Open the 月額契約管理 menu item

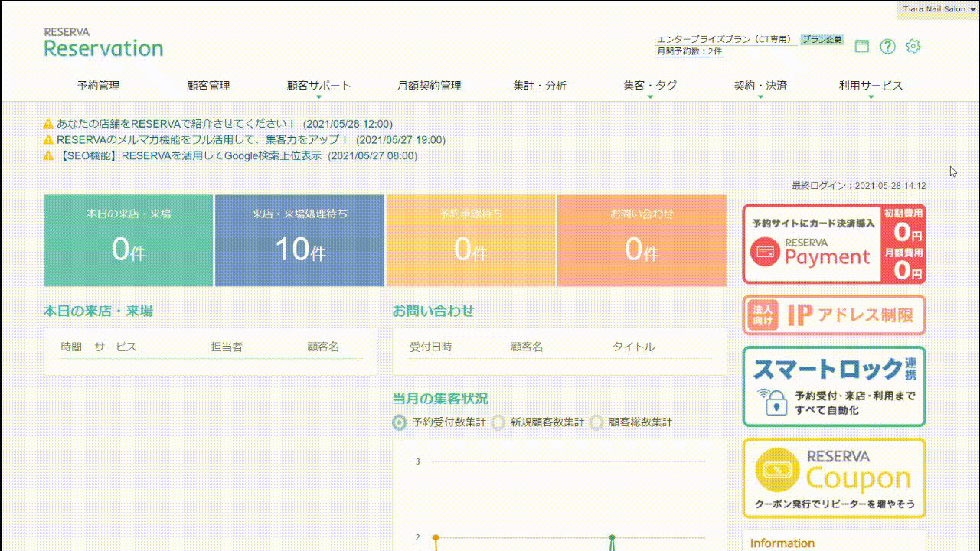point(429,86)
